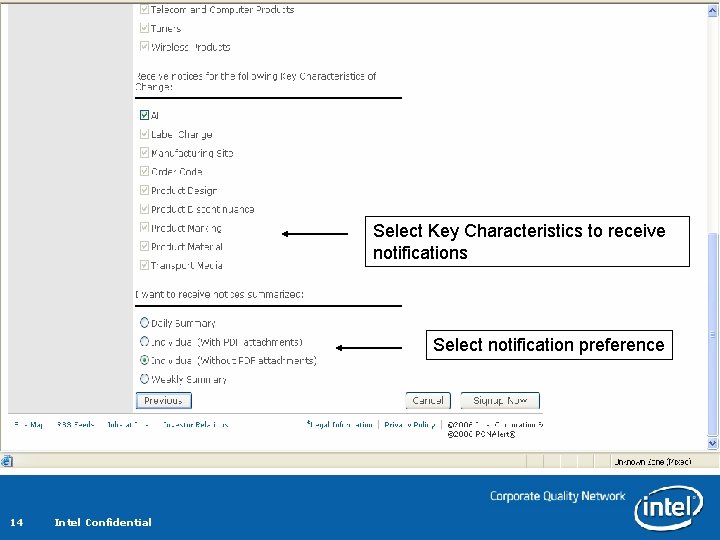Select the Weekly Summary radio option
The width and height of the screenshot is (720, 540).
click(x=144, y=379)
